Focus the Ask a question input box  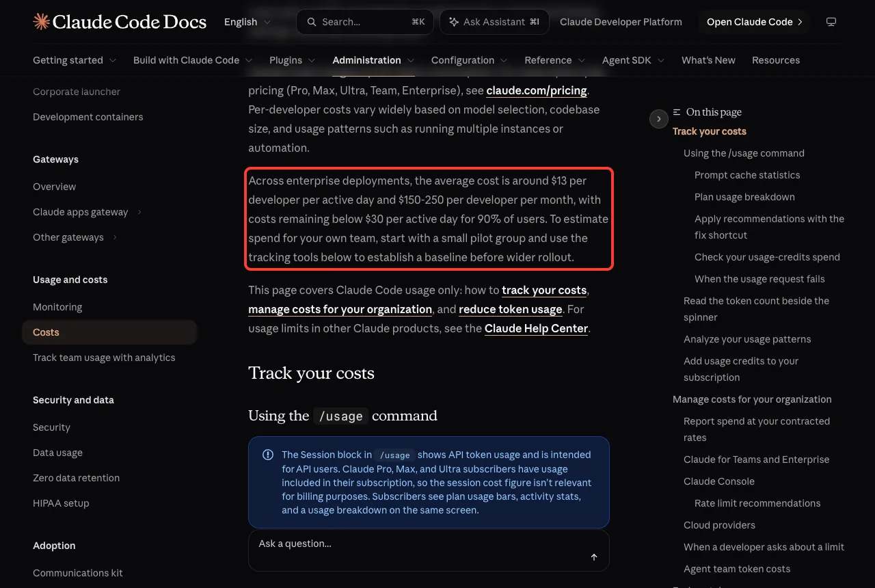coord(429,550)
